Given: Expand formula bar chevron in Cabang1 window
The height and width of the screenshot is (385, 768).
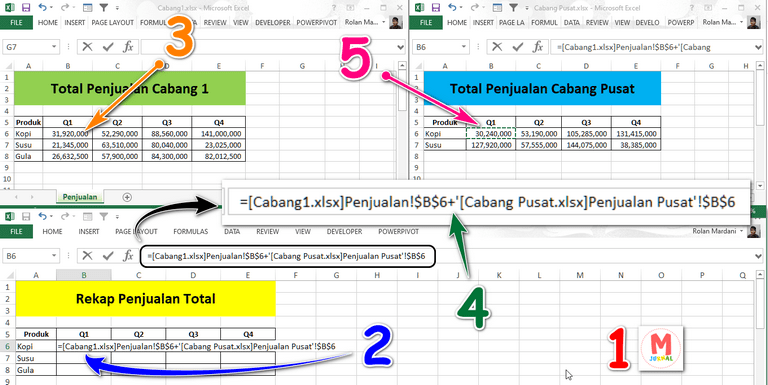Looking at the screenshot, I should [x=401, y=47].
